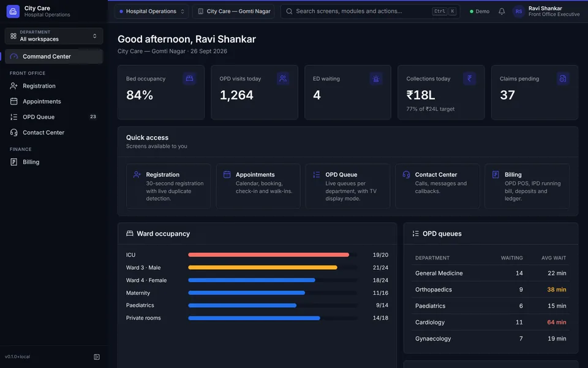
Task: Collapse the sidebar with the panel icon
Action: (97, 357)
